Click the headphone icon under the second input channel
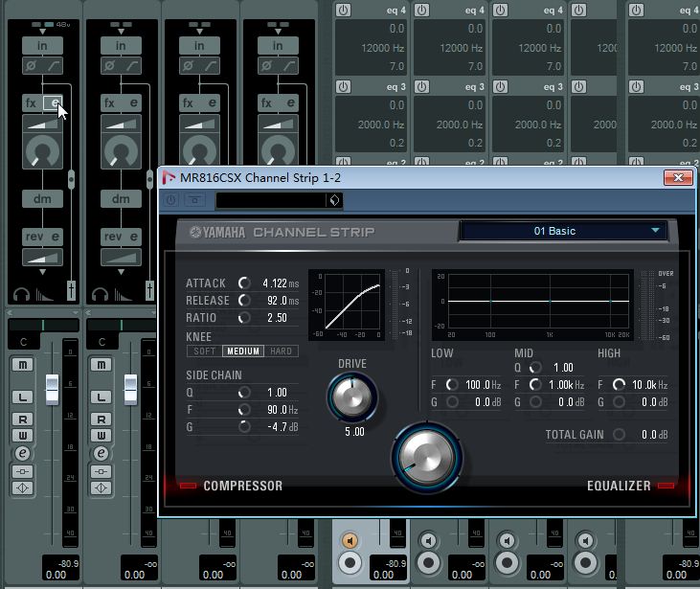 click(100, 294)
